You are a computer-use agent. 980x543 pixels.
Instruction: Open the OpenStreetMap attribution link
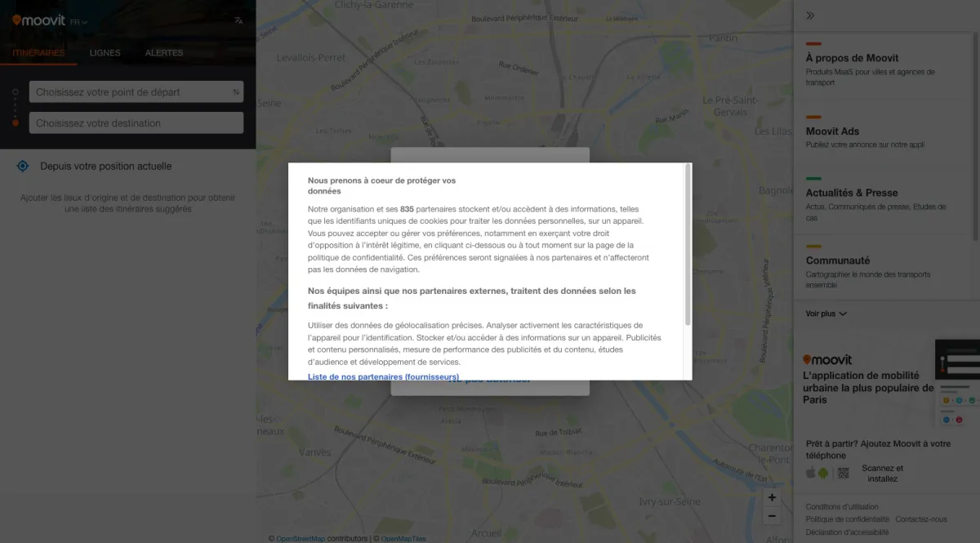coord(301,539)
